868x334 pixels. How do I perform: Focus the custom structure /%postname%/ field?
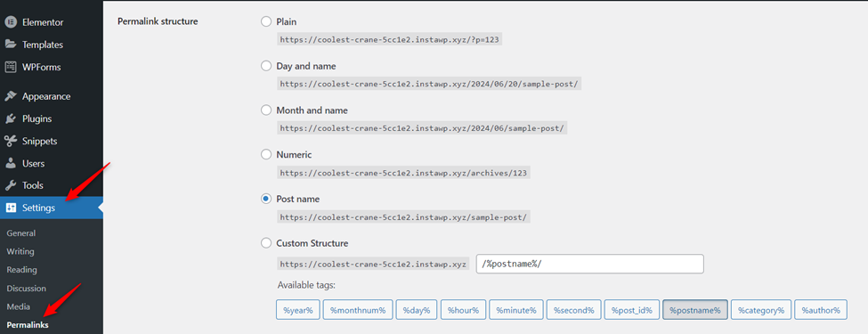coord(590,264)
